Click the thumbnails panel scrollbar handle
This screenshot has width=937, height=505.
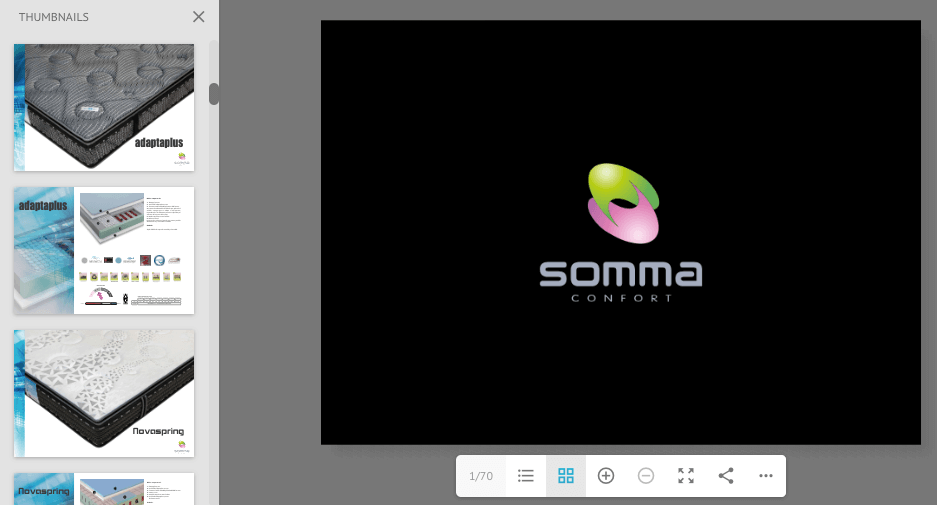(214, 94)
